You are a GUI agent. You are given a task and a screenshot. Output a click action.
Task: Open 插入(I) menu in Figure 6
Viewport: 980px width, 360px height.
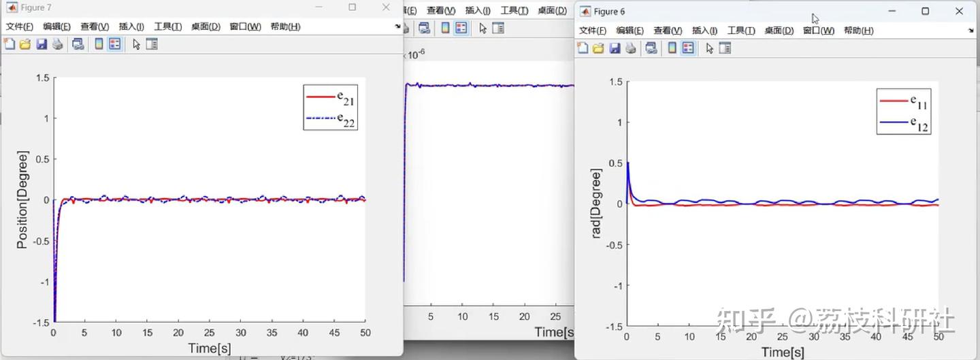(704, 31)
